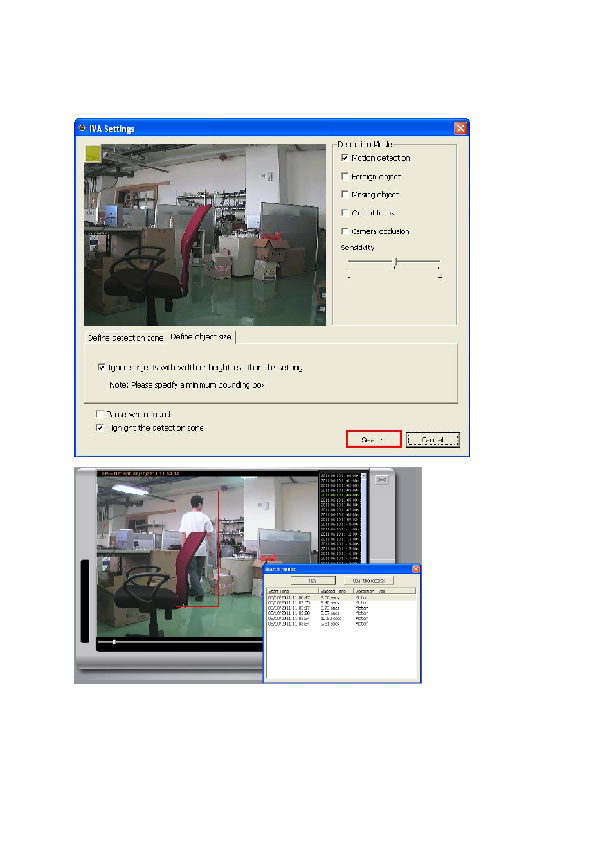This screenshot has width=614, height=868.
Task: Select the Define object size tab
Action: click(201, 337)
